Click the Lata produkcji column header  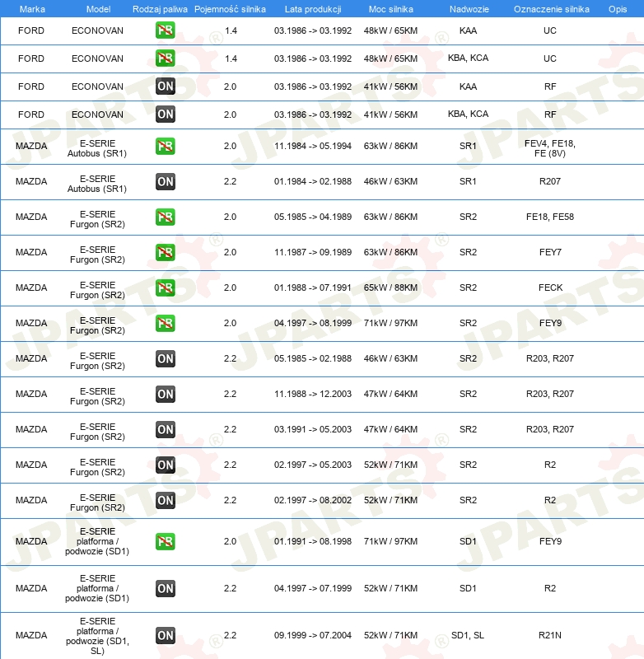click(x=313, y=9)
